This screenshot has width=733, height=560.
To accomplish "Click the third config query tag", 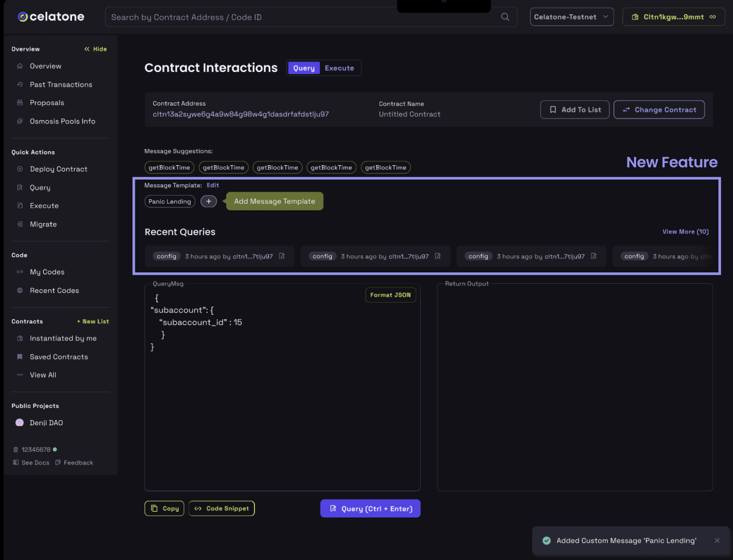I will pos(479,256).
